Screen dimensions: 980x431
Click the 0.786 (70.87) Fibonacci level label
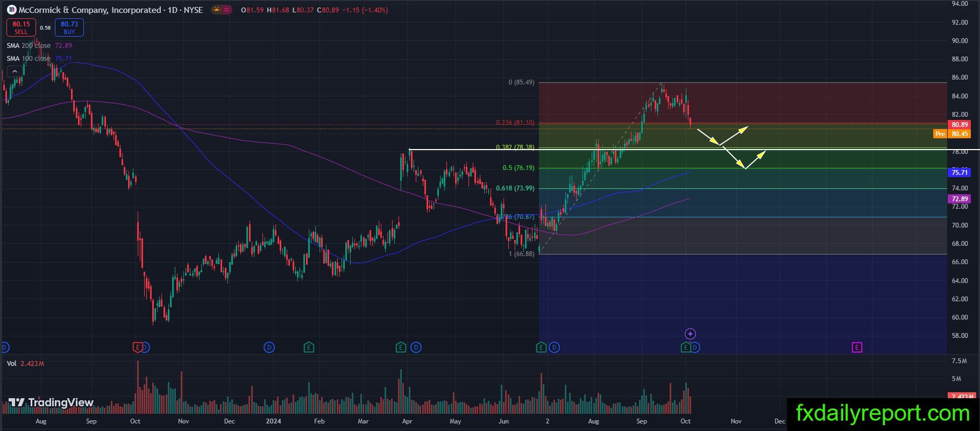(x=515, y=217)
